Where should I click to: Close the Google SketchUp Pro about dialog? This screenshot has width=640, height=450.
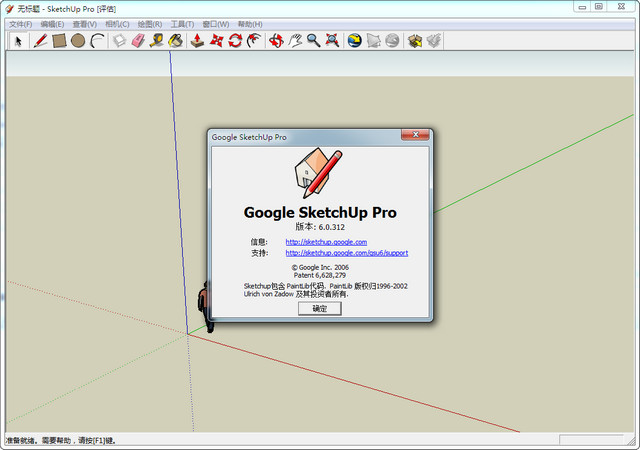[x=416, y=136]
